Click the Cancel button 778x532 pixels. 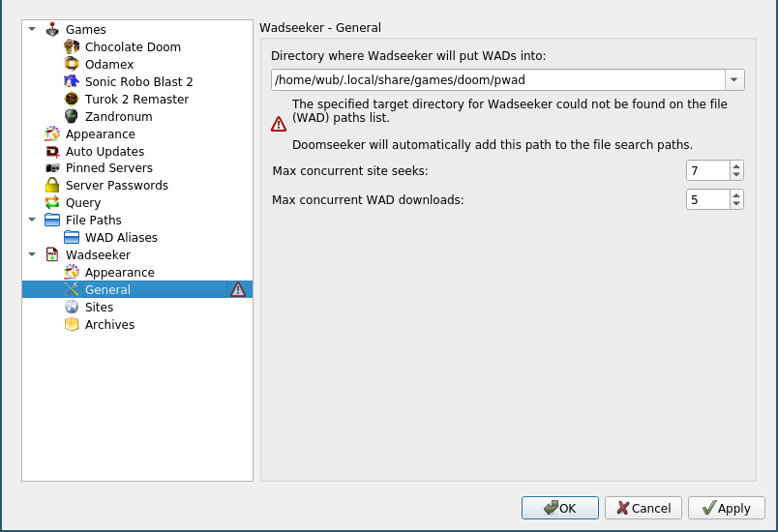coord(643,508)
